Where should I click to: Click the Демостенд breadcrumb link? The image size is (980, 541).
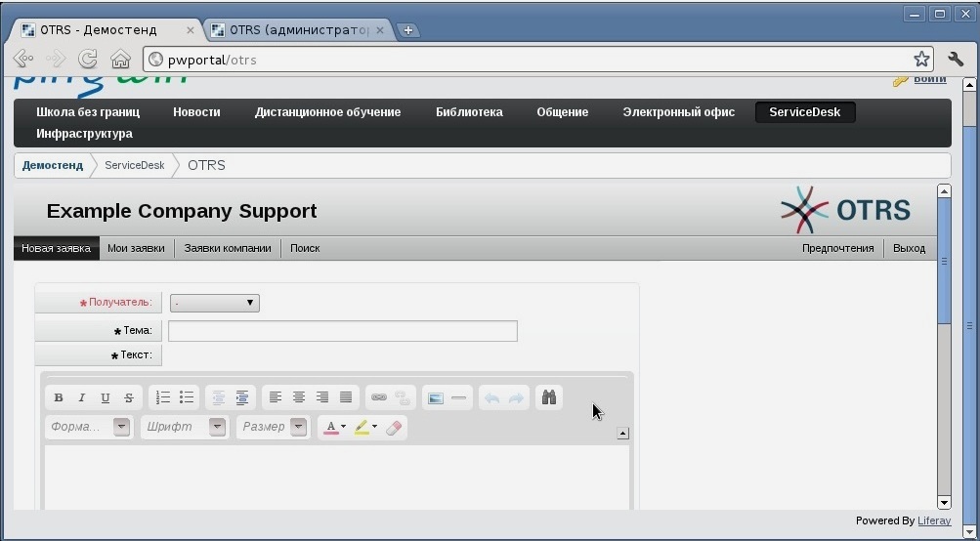(x=53, y=166)
